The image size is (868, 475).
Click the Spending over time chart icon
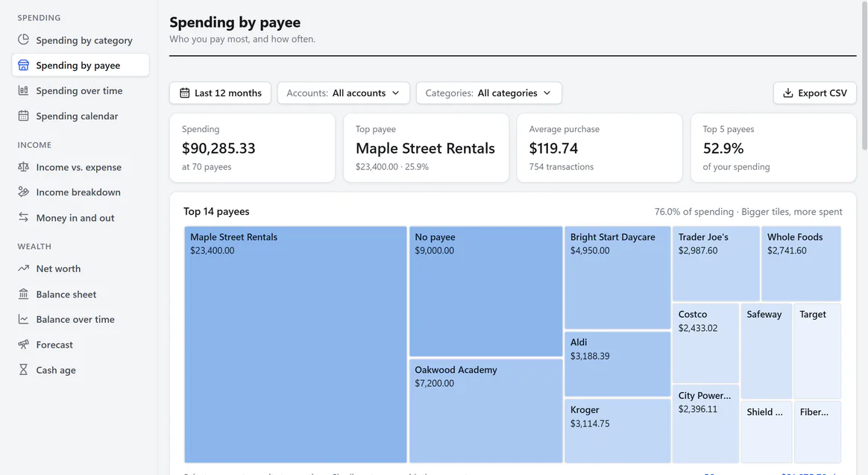coord(23,90)
